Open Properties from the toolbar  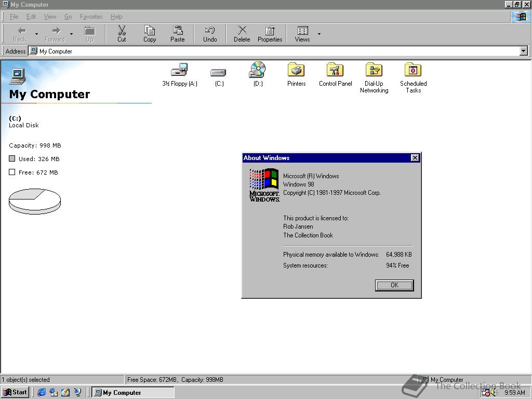tap(270, 34)
